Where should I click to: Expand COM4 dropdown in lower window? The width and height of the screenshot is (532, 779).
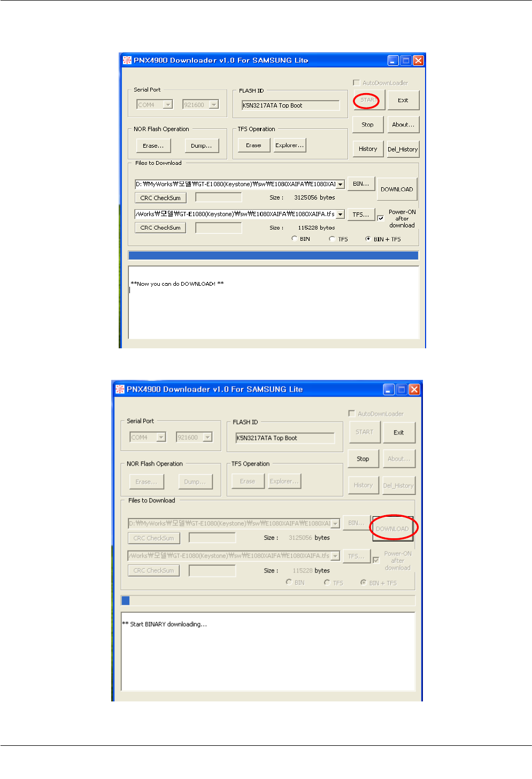click(x=161, y=437)
